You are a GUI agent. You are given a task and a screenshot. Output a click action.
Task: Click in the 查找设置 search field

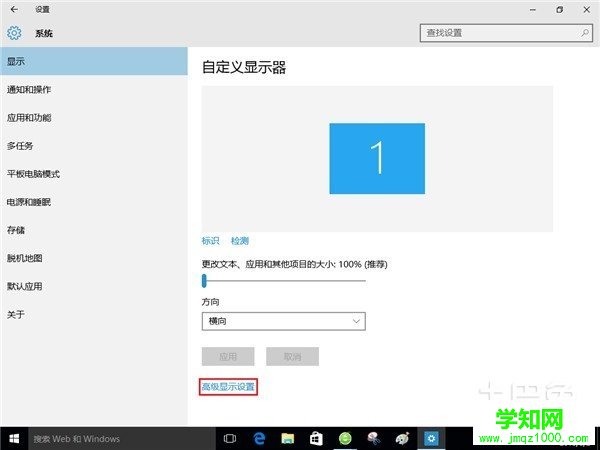(506, 33)
